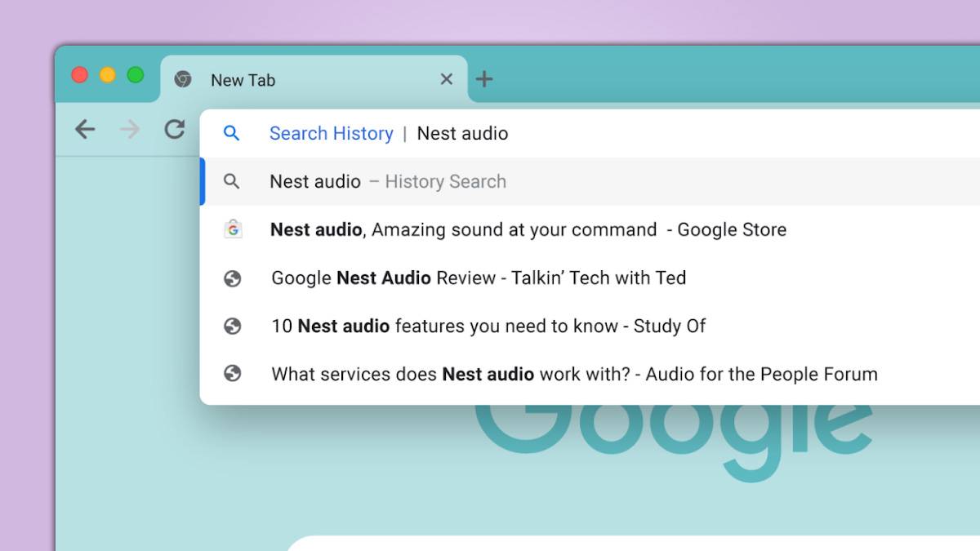The width and height of the screenshot is (980, 551).
Task: Click the Nest audio text in the address bar
Action: coord(462,133)
